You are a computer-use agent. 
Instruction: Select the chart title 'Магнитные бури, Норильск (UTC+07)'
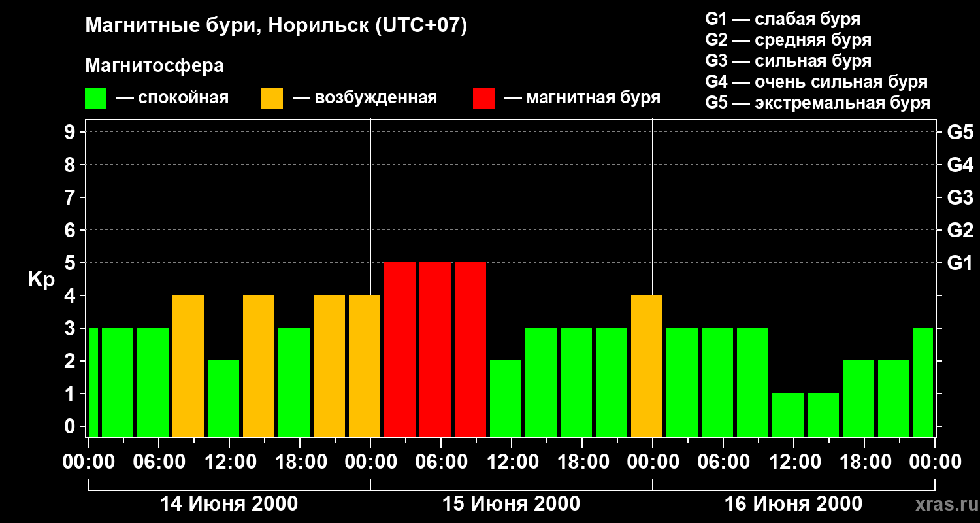point(276,26)
